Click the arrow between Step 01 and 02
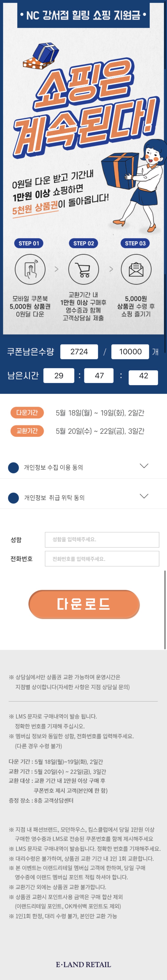 [57, 269]
